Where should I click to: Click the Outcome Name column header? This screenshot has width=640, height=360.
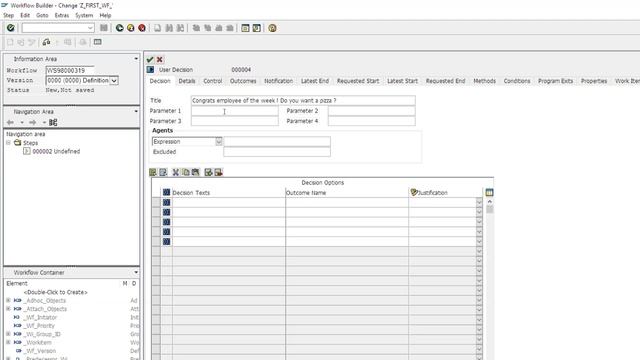[347, 193]
